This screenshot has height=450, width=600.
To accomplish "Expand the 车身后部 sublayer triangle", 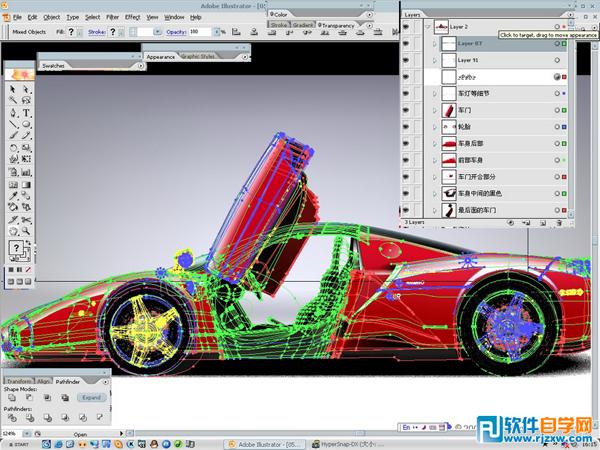I will coord(434,143).
